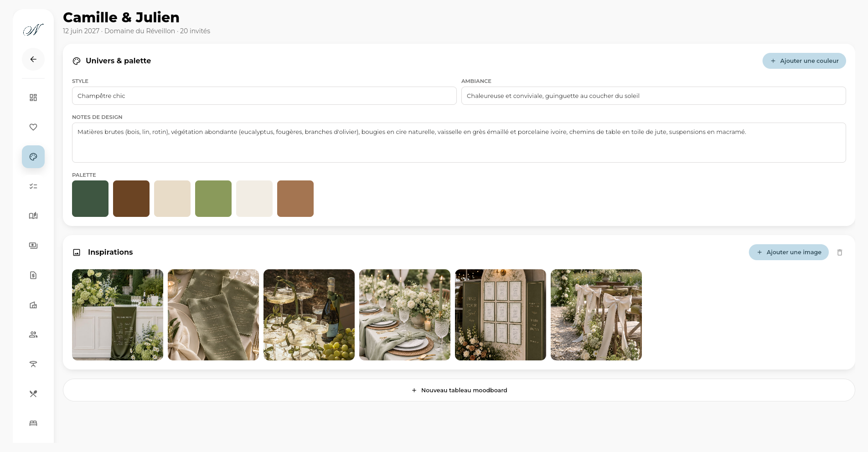The height and width of the screenshot is (452, 868).
Task: Click the Notes de design text area
Action: point(459,143)
